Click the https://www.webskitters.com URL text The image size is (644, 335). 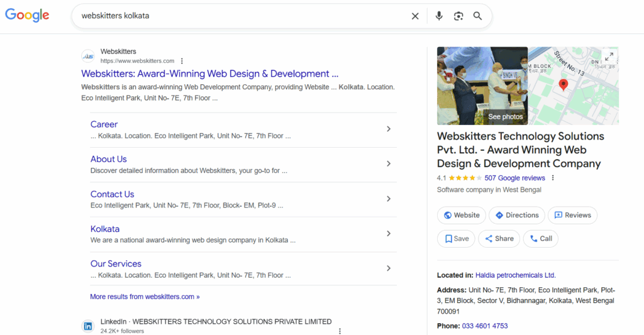pos(137,61)
